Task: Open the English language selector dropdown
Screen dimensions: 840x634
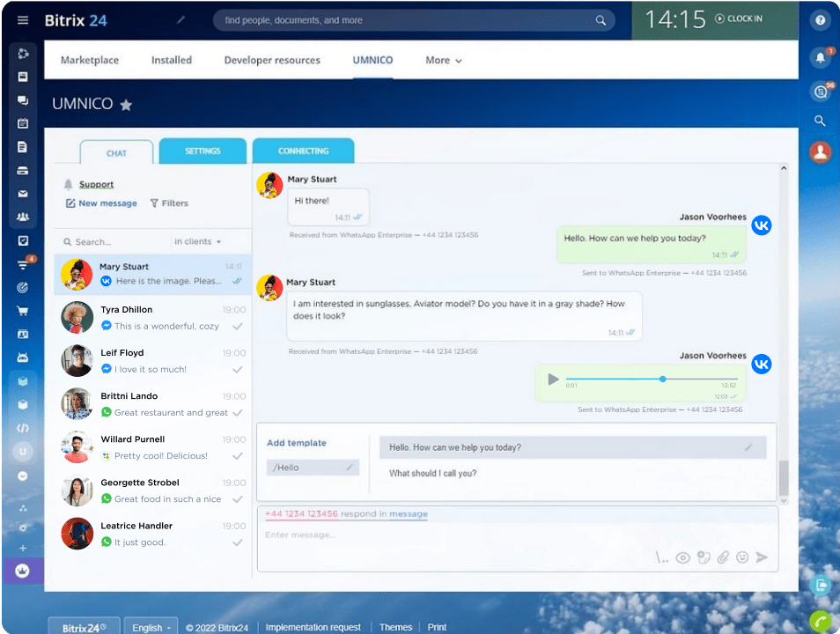Action: [x=150, y=627]
